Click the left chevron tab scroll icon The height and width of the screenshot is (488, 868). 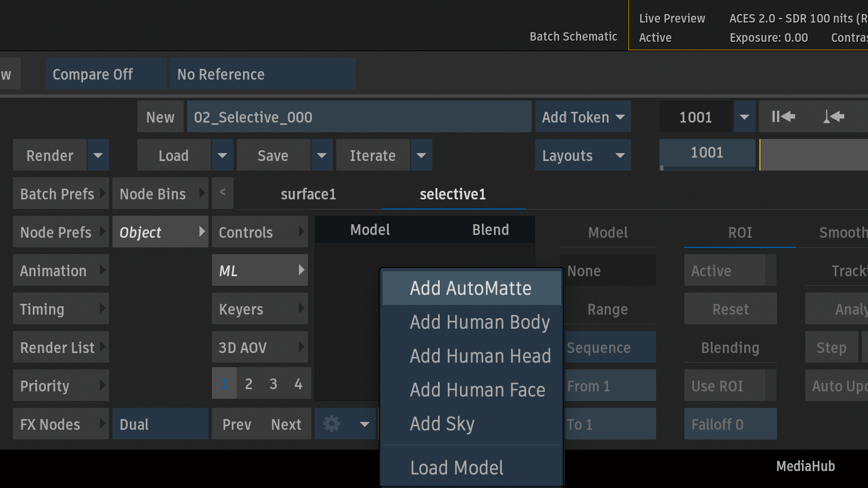point(223,193)
